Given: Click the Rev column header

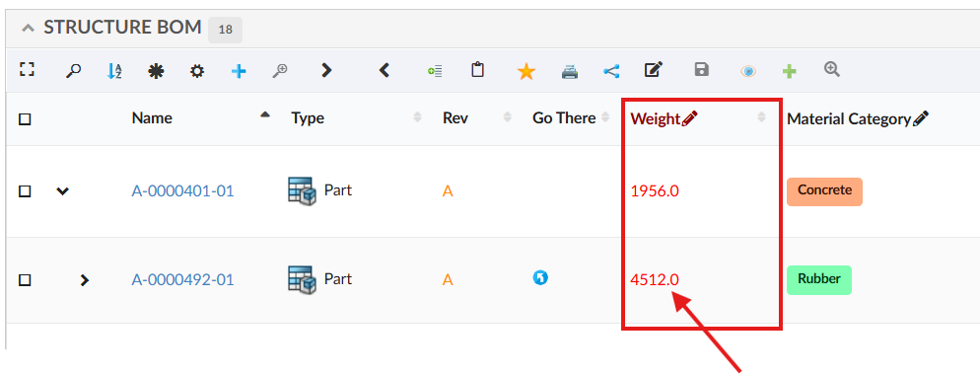Looking at the screenshot, I should coord(455,118).
